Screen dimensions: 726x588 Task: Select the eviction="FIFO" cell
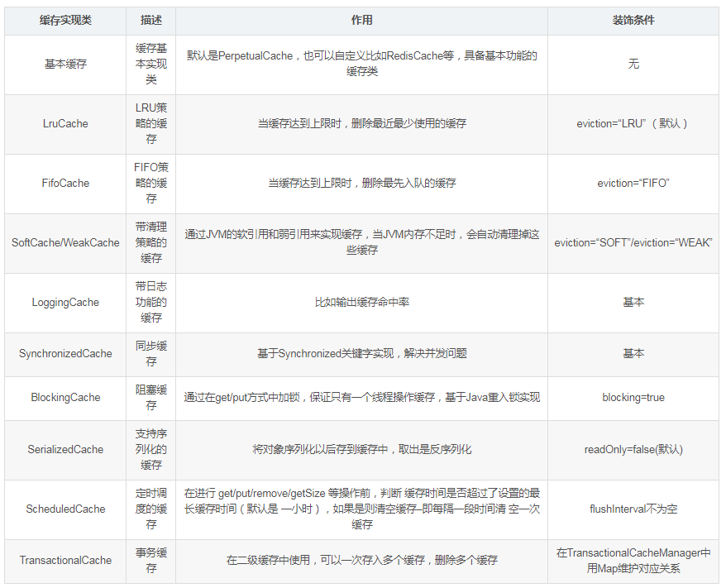[x=633, y=184]
